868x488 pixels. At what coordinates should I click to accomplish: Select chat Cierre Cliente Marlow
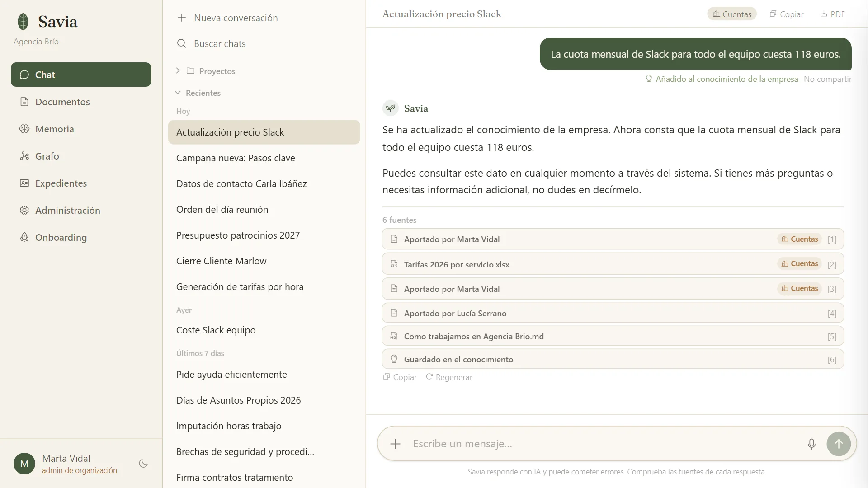coord(264,261)
